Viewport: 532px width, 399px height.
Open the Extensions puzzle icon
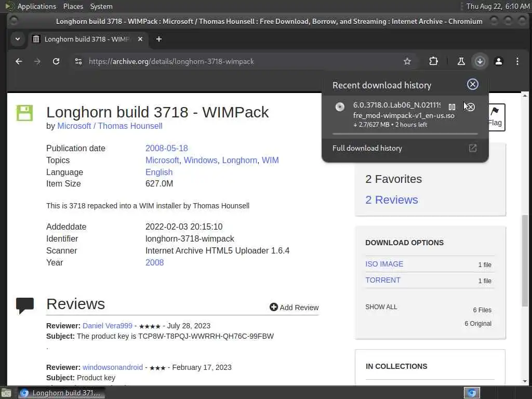click(433, 61)
